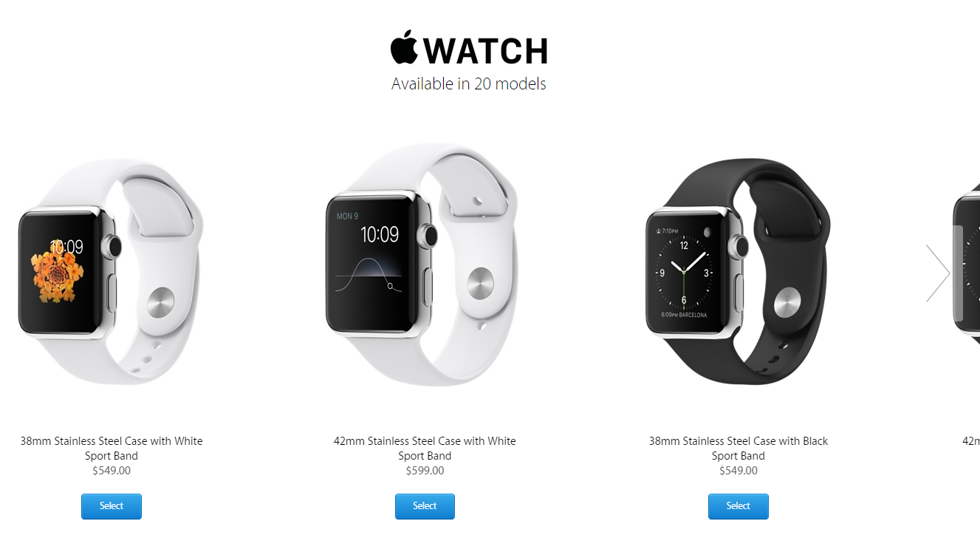Click the $549.00 price under black band watch
The image size is (980, 552).
pos(738,471)
